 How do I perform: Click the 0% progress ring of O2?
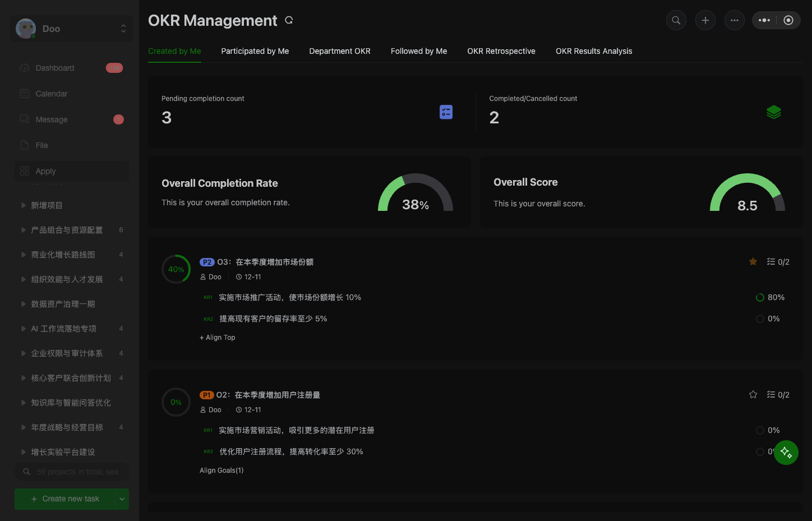pyautogui.click(x=176, y=402)
